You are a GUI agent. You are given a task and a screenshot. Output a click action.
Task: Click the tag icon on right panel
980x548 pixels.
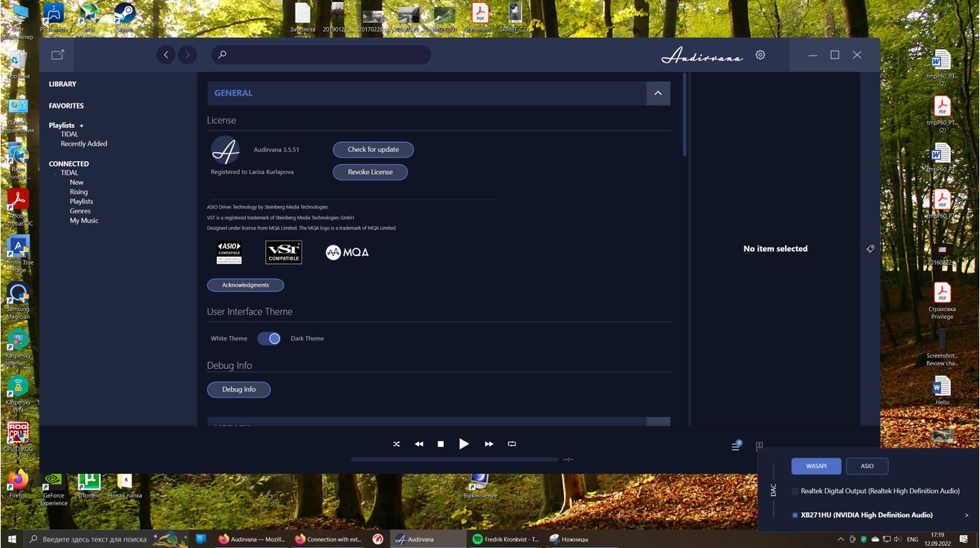pos(870,249)
